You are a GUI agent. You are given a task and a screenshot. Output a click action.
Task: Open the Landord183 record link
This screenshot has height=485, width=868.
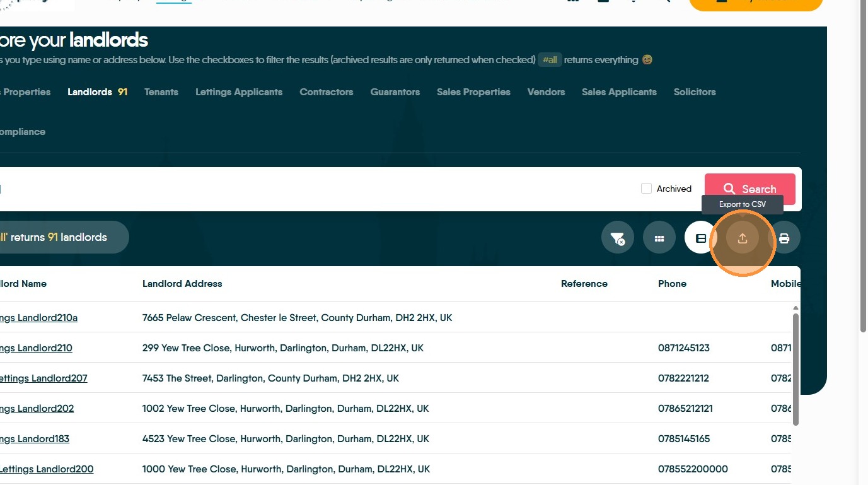click(x=35, y=439)
